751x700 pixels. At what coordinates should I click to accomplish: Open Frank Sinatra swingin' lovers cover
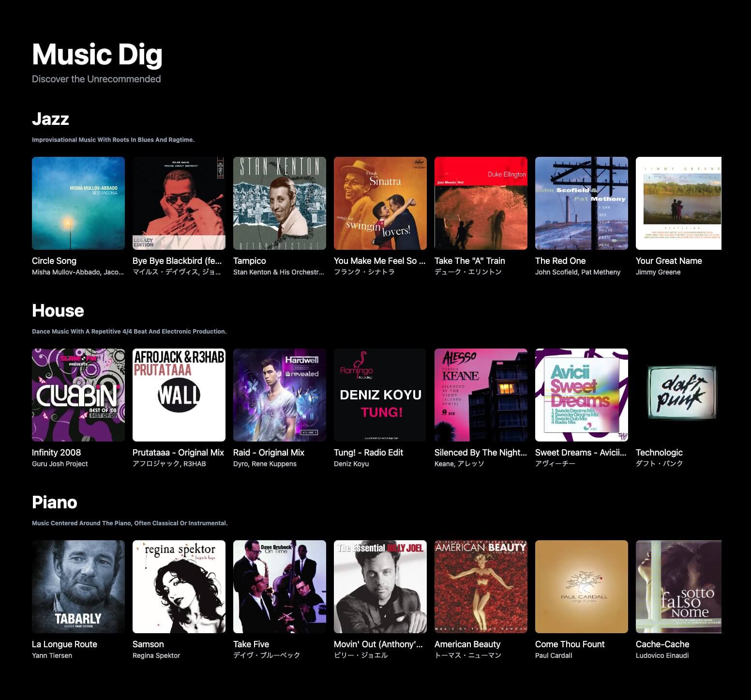(380, 203)
